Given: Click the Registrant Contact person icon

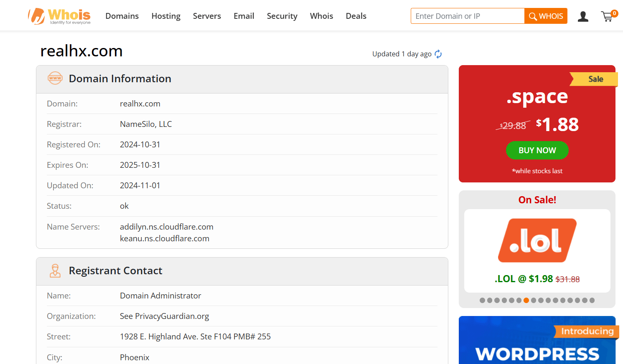Looking at the screenshot, I should [55, 270].
